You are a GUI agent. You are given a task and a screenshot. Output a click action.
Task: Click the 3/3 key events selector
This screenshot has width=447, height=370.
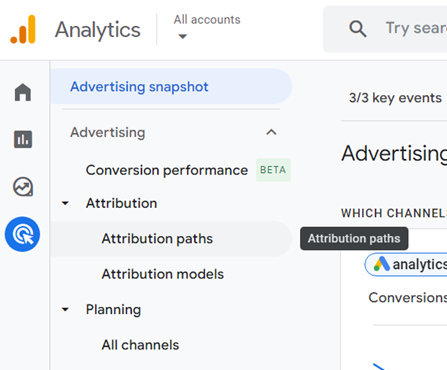point(395,98)
